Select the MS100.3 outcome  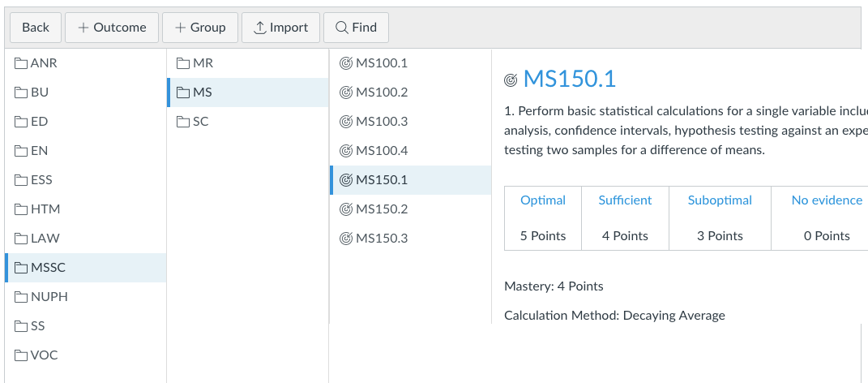(381, 122)
